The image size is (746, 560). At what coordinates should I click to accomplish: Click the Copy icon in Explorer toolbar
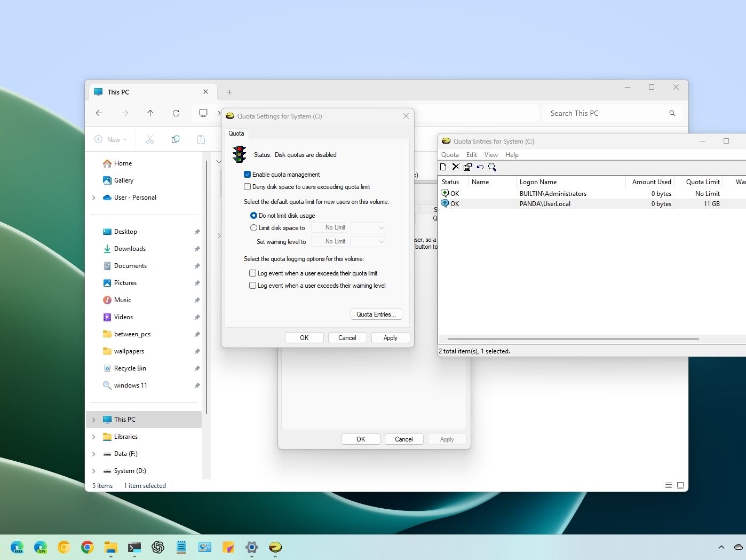click(x=176, y=139)
